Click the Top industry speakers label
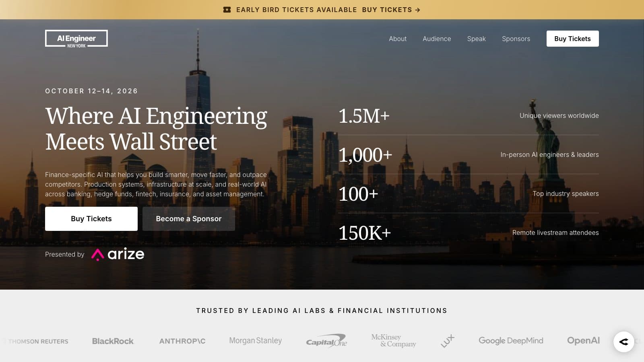The width and height of the screenshot is (644, 362). coord(566,193)
